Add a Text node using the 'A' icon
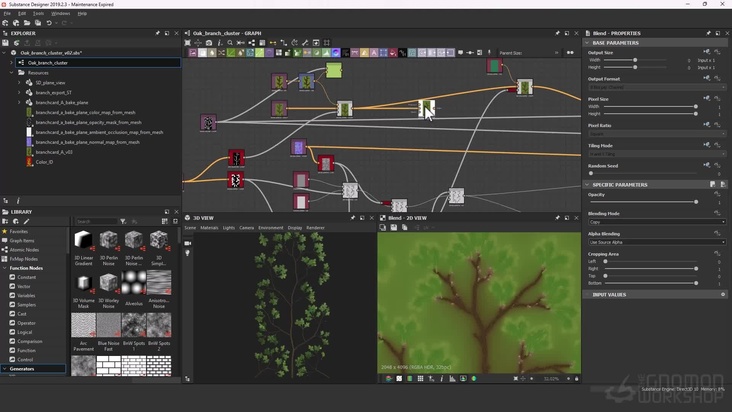The height and width of the screenshot is (412, 732). (x=374, y=53)
